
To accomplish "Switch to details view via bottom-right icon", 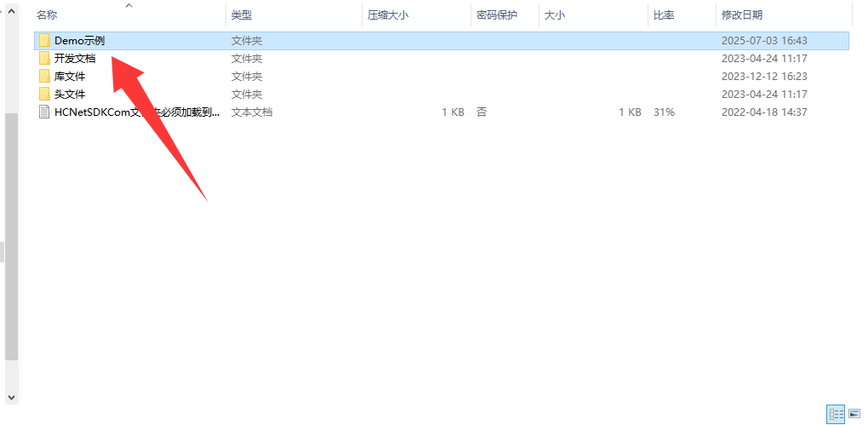I will click(836, 414).
